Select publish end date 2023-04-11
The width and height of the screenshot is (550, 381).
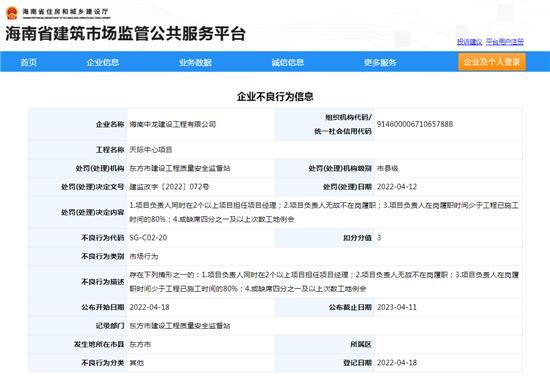coord(397,307)
